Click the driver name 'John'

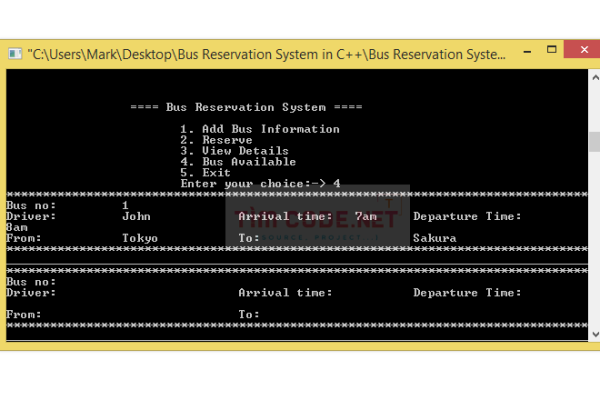[x=136, y=216]
